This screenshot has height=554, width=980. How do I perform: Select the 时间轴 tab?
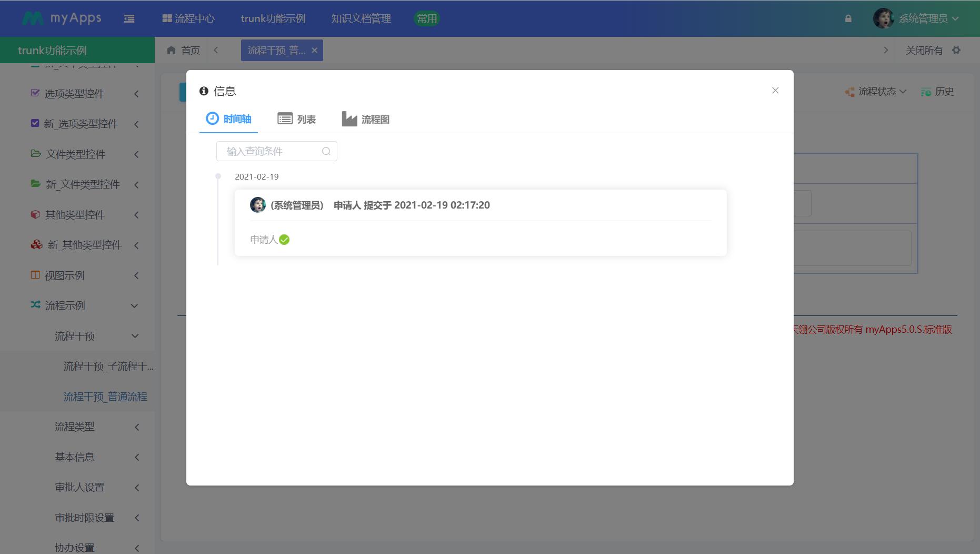click(x=229, y=119)
